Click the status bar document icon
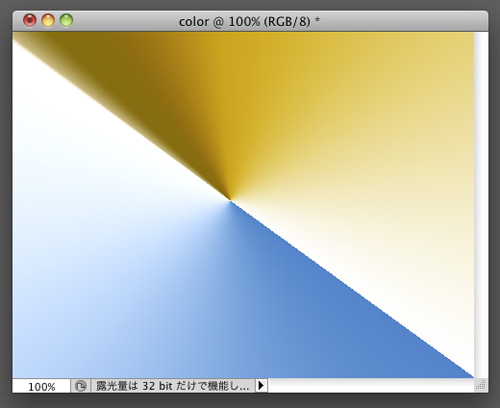Image resolution: width=500 pixels, height=408 pixels. click(x=80, y=386)
